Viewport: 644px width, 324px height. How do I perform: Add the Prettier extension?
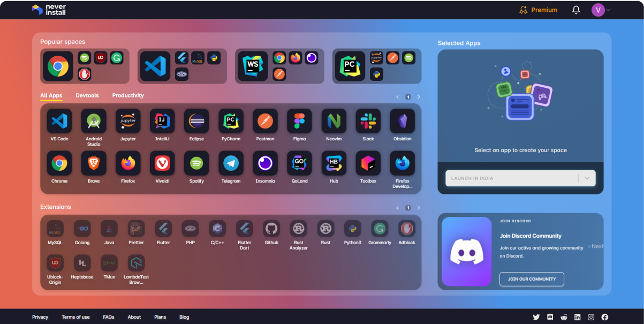136,229
